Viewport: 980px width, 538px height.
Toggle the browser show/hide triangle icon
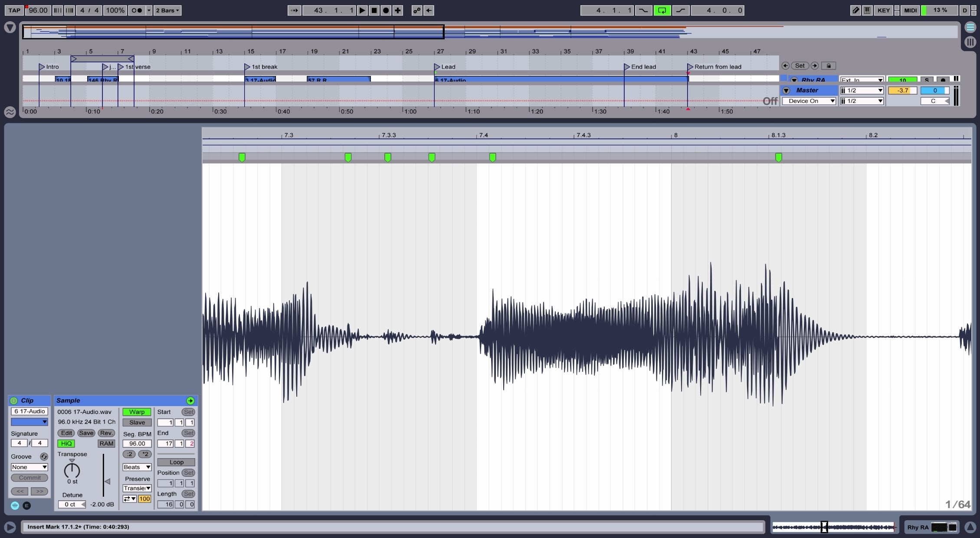click(x=10, y=28)
